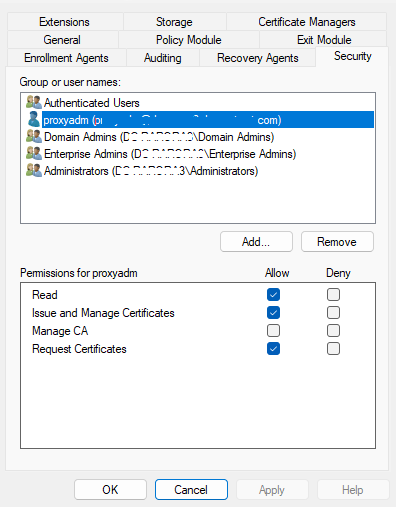
Task: Click the Authenticated Users group icon
Action: click(34, 102)
